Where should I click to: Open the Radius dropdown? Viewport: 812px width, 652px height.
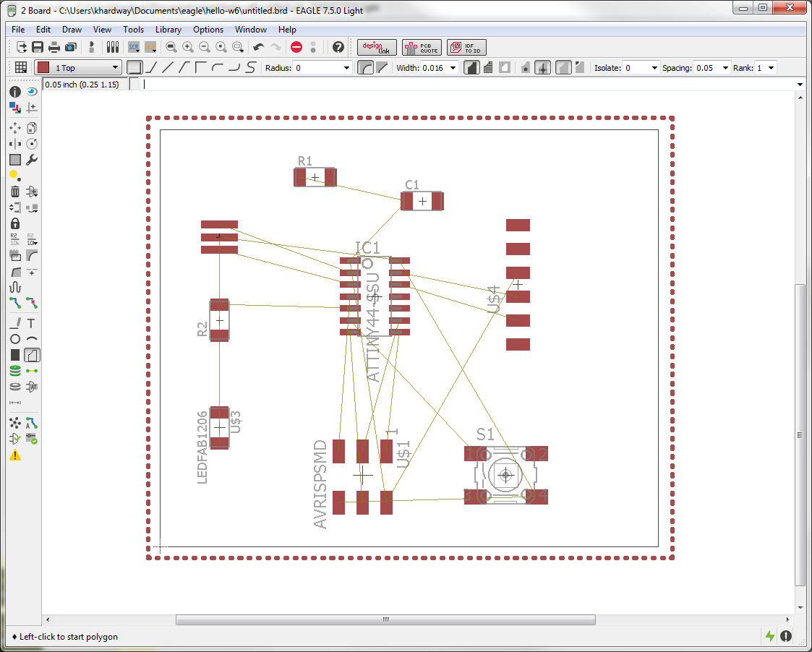click(x=346, y=68)
